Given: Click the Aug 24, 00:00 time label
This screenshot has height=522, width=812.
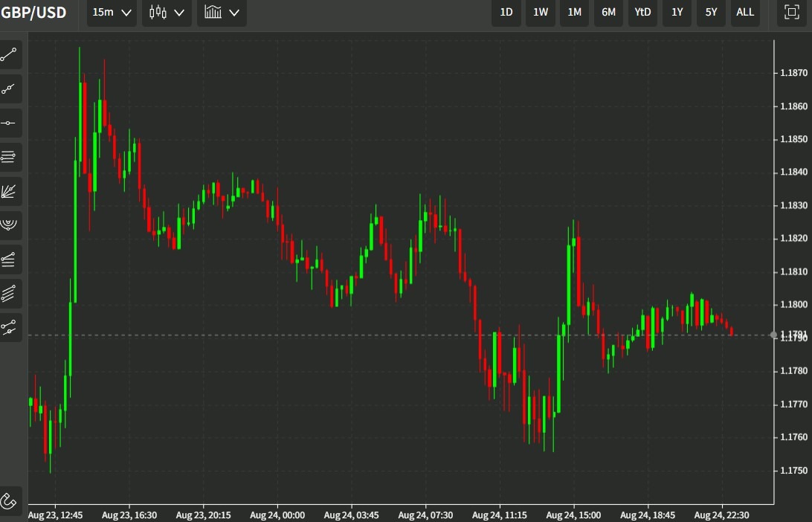Looking at the screenshot, I should (x=277, y=515).
